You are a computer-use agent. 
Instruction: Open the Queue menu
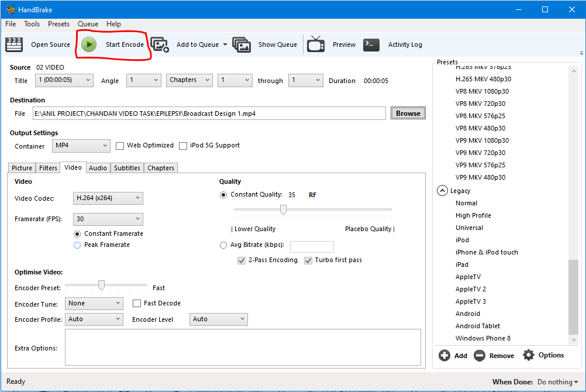88,24
